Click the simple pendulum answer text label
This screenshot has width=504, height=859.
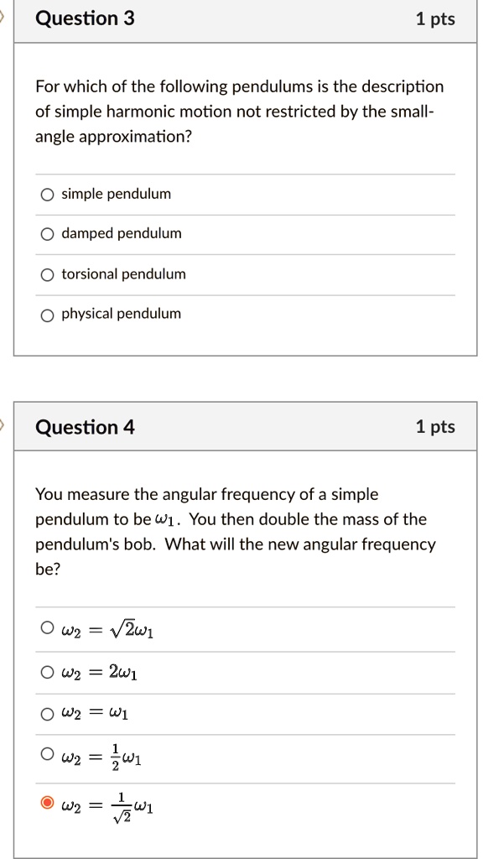(x=117, y=193)
